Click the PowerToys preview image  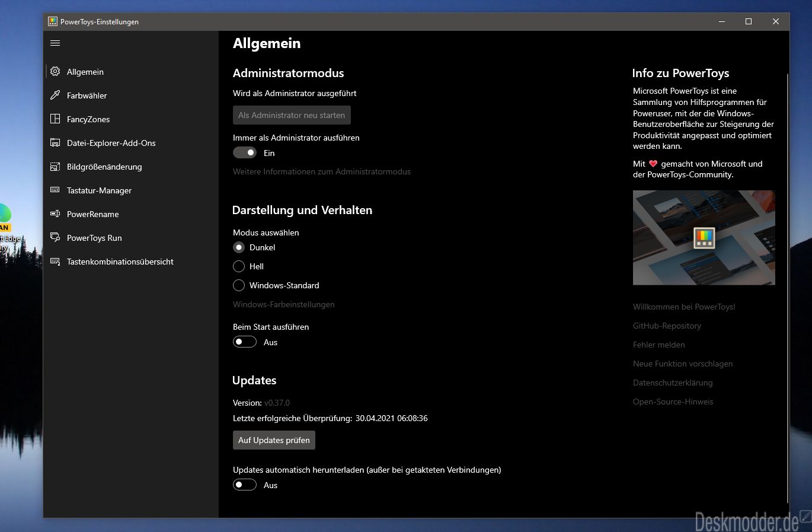704,238
